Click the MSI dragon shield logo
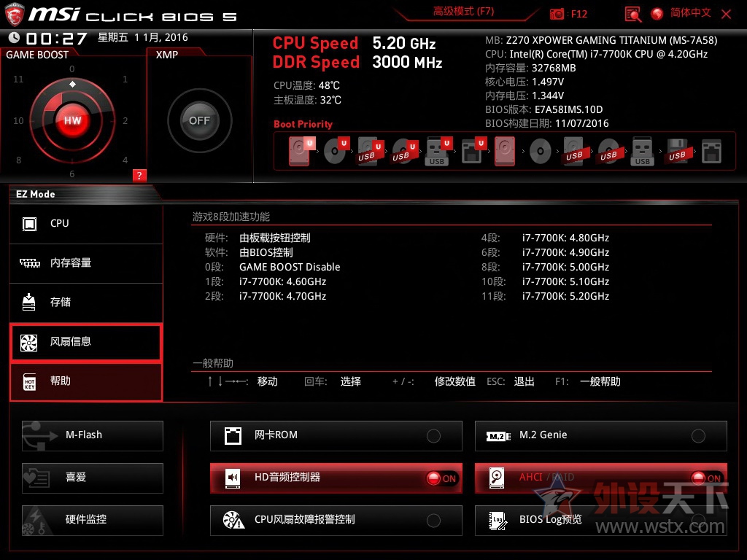747x560 pixels. (x=15, y=15)
